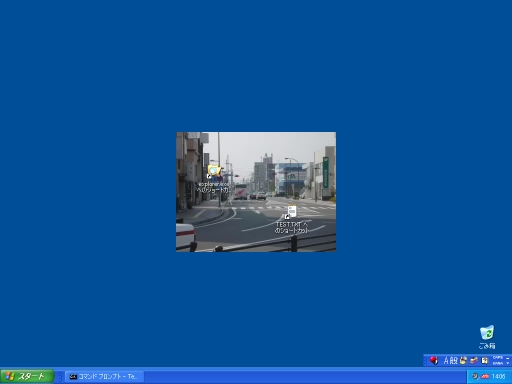The image size is (512, 384).
Task: Open the IME toolbox Tools icon
Action: point(474,360)
